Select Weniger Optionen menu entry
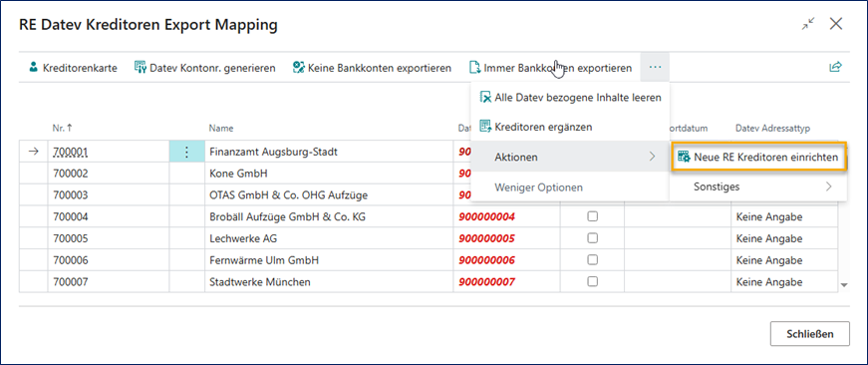868x365 pixels. coord(570,187)
